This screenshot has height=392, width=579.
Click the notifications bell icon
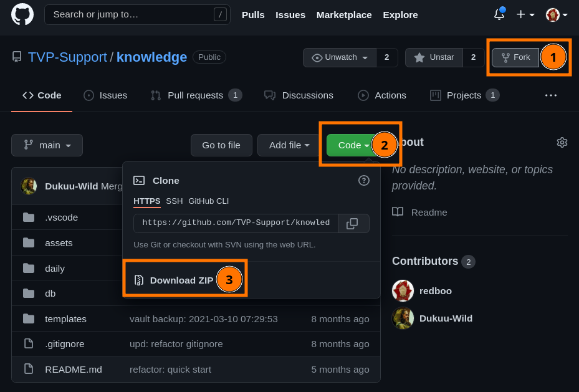point(499,14)
